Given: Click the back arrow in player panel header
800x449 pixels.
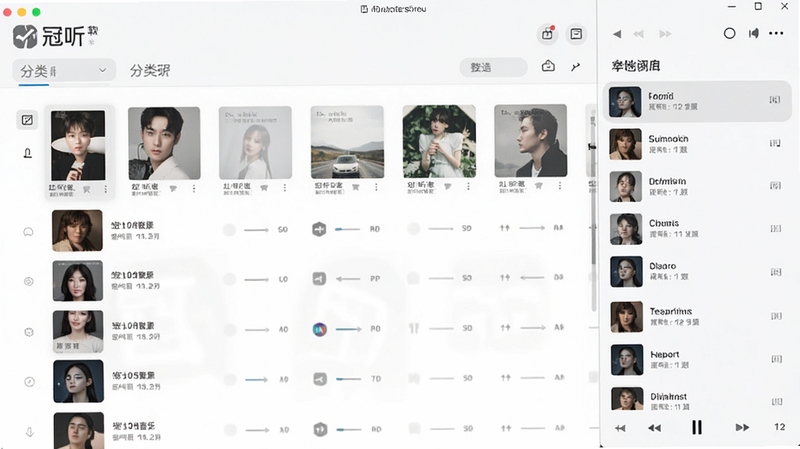Looking at the screenshot, I should coord(617,34).
